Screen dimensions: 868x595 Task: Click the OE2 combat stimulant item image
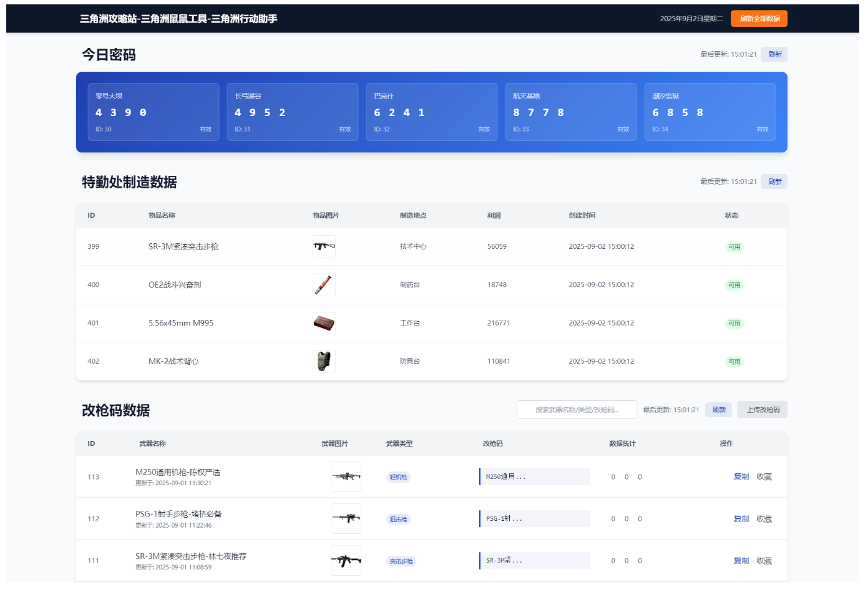click(x=324, y=285)
